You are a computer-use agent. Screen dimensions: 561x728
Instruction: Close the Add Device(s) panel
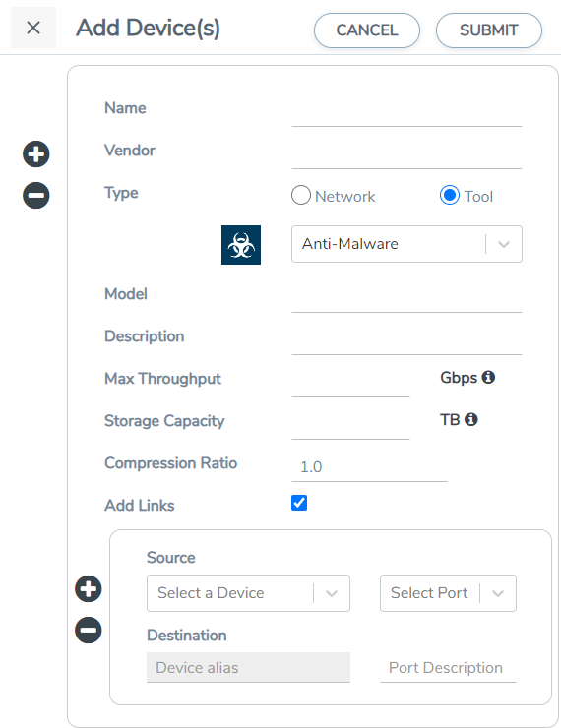tap(33, 28)
